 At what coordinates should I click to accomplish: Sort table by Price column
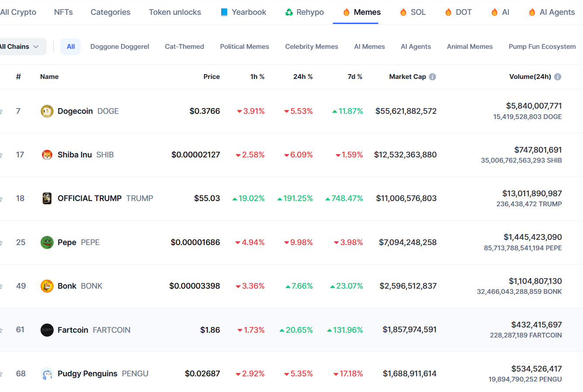212,77
